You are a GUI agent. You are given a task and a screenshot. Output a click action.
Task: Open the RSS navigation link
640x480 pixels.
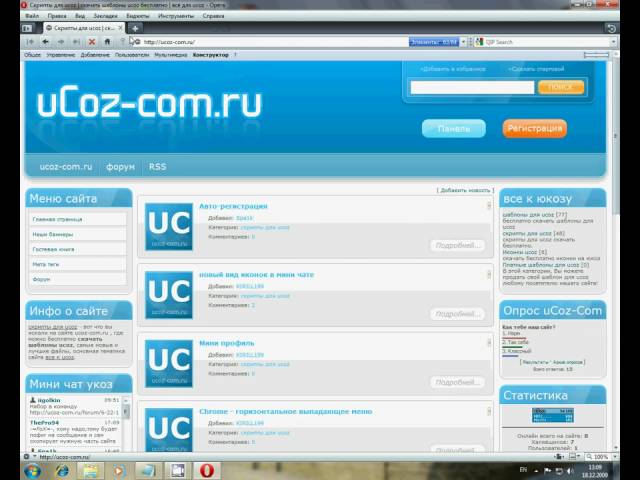click(158, 167)
